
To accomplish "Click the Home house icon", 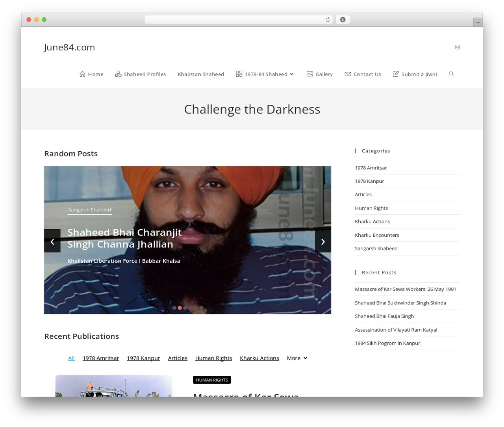I will pyautogui.click(x=82, y=74).
